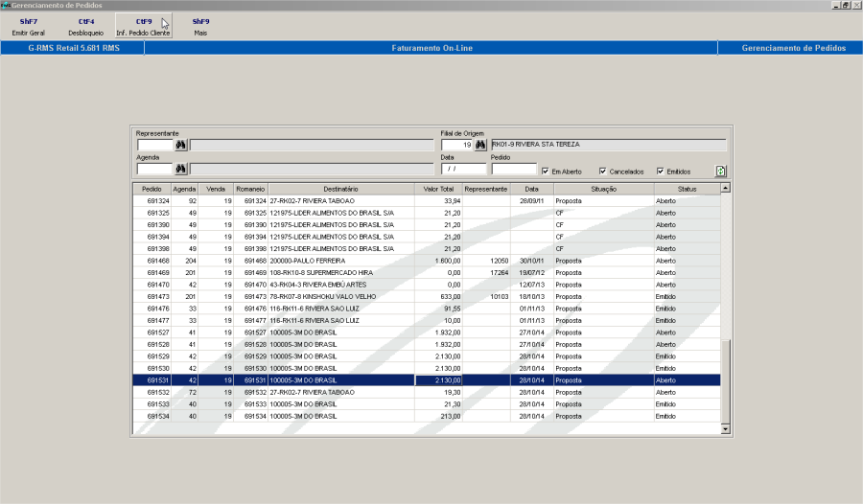Toggle the Cancelados checkbox

pos(603,172)
